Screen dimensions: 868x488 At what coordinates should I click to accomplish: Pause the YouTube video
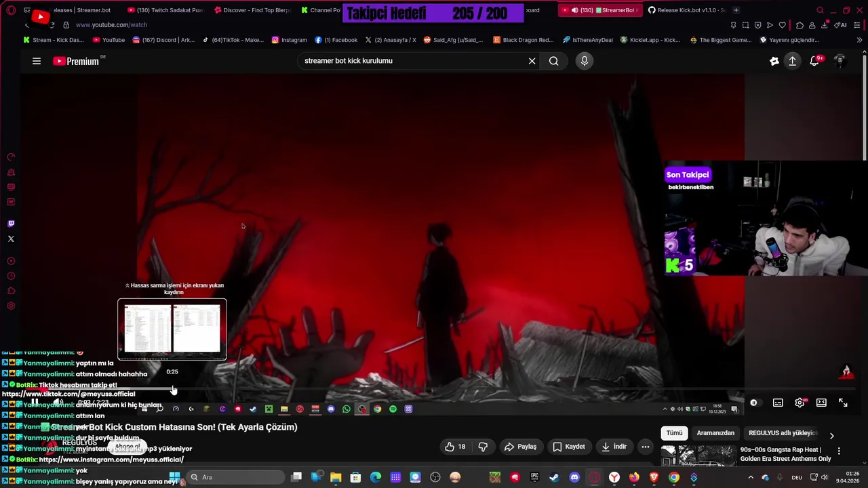35,403
